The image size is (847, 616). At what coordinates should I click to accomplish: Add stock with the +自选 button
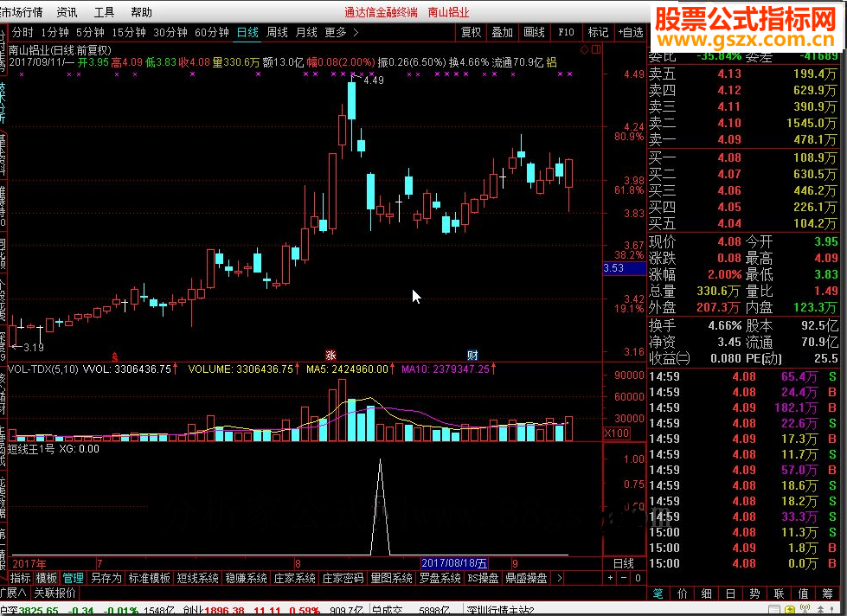pos(631,32)
